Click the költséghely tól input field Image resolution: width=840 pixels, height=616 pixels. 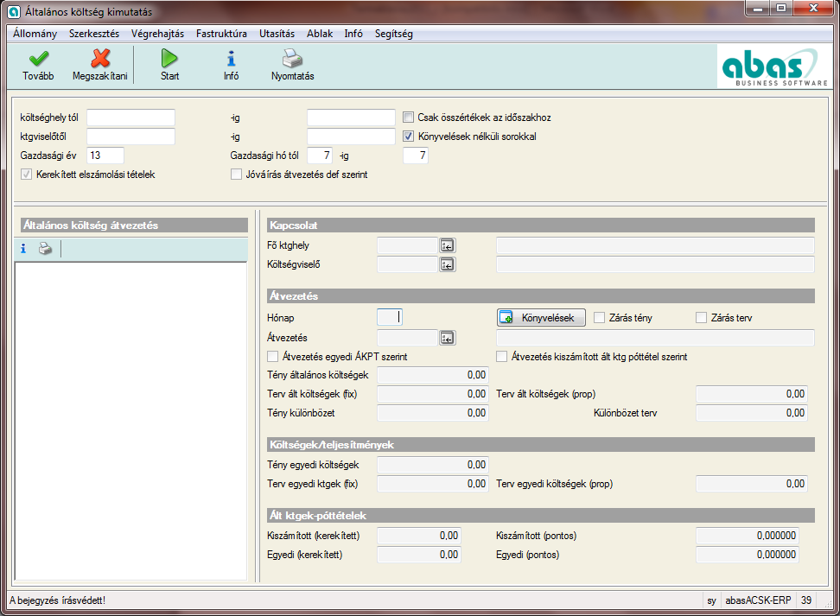(x=130, y=117)
